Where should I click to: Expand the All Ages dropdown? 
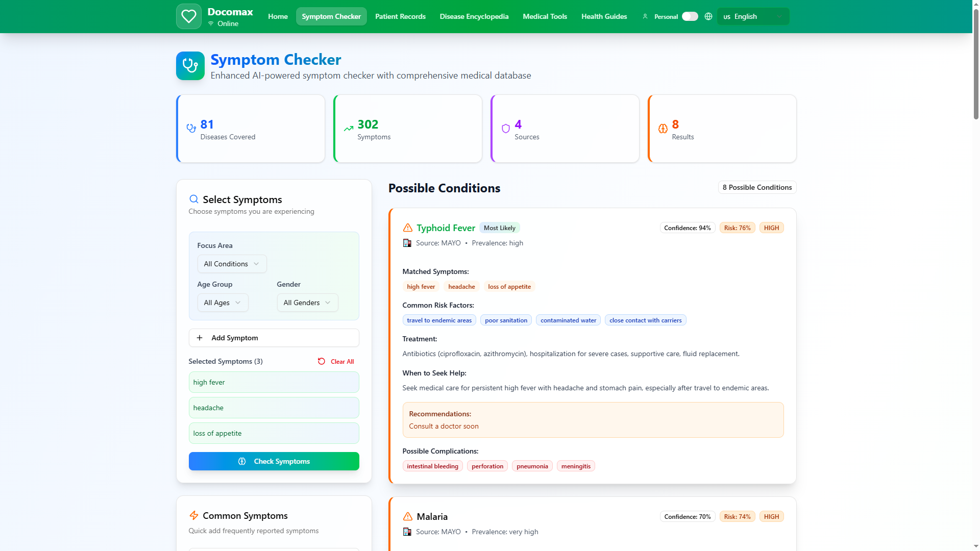pyautogui.click(x=223, y=303)
